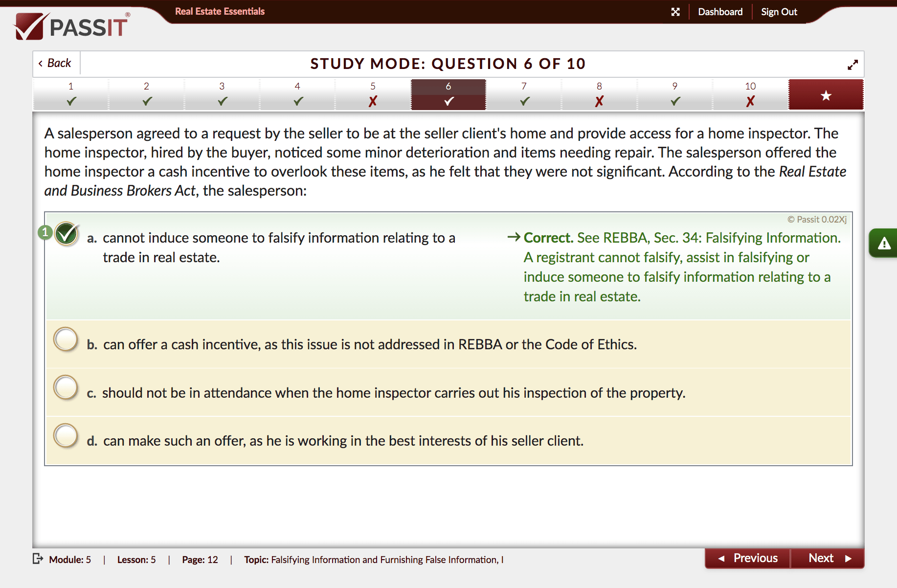
Task: Switch to question 7 tab
Action: [524, 94]
